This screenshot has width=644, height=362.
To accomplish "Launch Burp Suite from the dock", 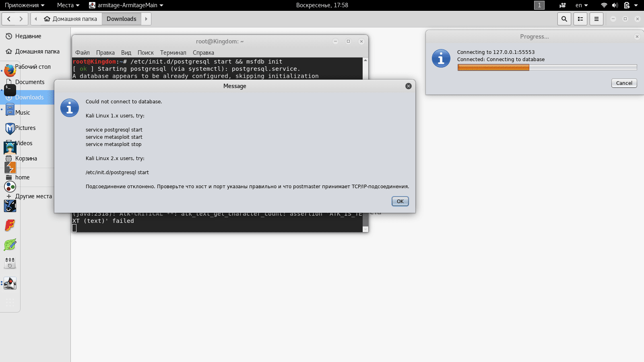I will (x=10, y=167).
